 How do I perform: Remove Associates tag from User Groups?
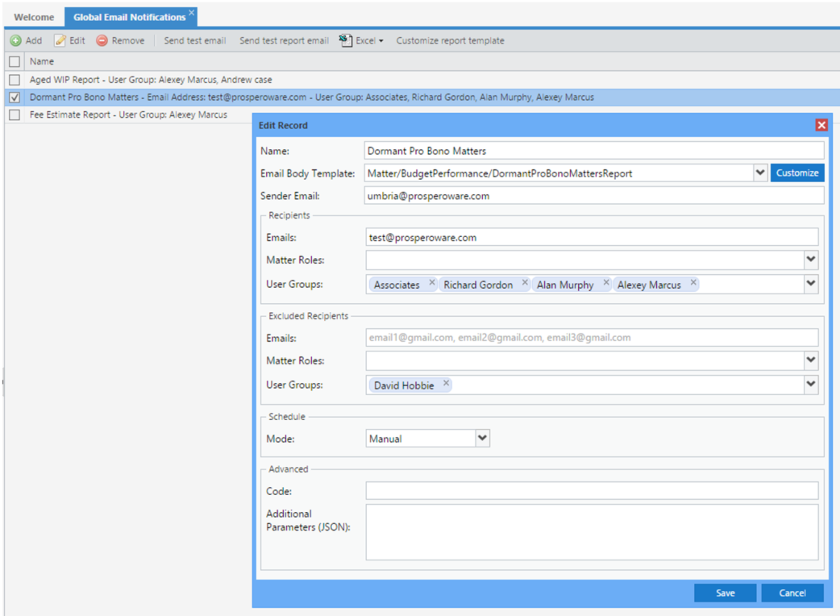[432, 283]
